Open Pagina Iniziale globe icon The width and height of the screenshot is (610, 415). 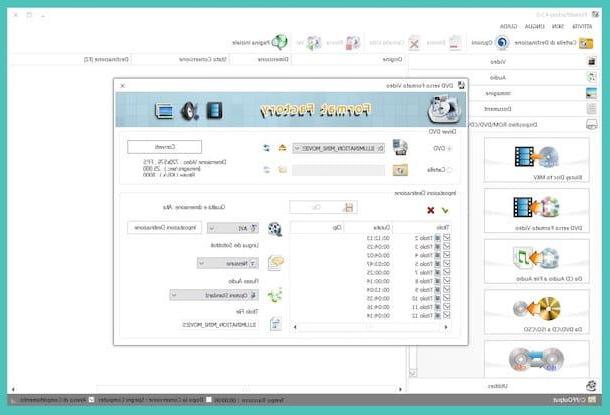(279, 42)
